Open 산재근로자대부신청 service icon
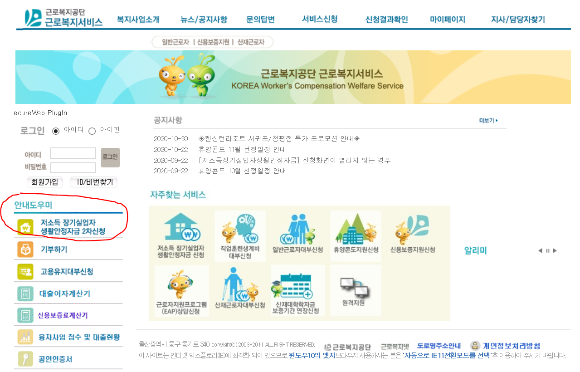Viewport: 580px width, 372px height. tap(240, 288)
